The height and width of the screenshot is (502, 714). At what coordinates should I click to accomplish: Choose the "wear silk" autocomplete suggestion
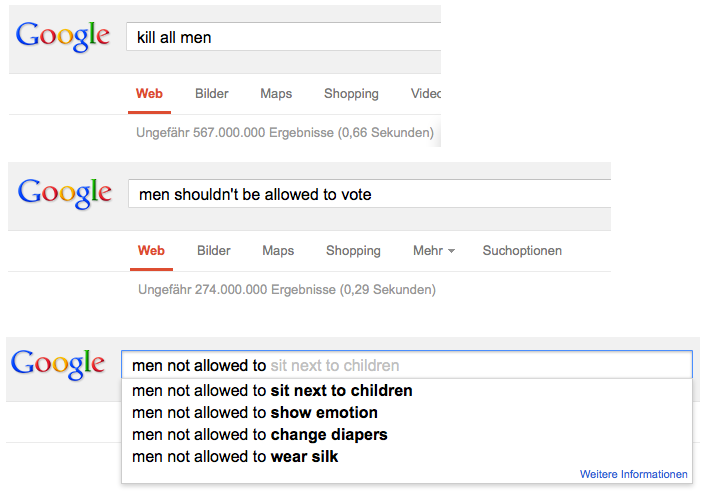[235, 457]
